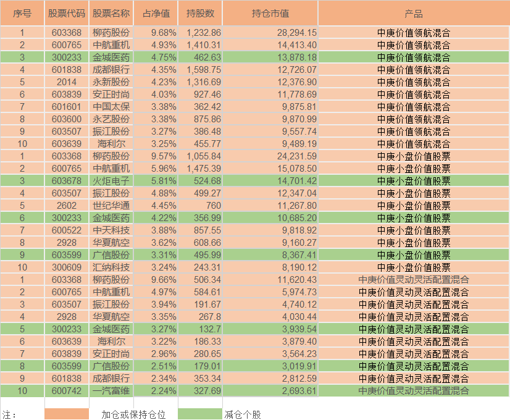Click the 注： note label
Viewport: 510px width, 420px height.
coord(9,415)
